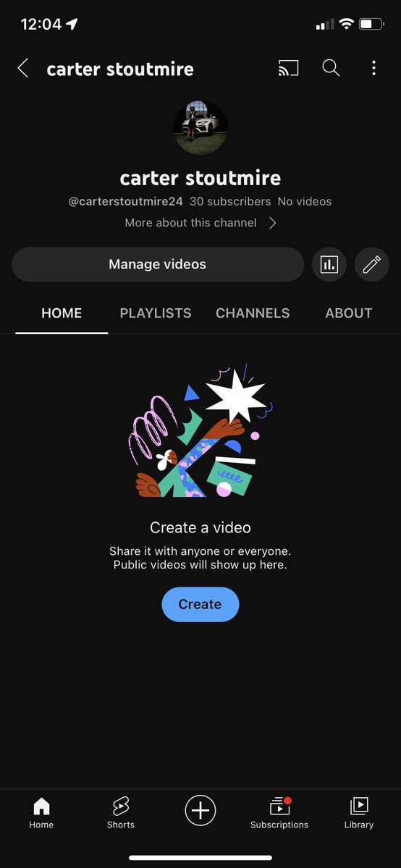
Task: Click the pencil edit channel icon
Action: [x=372, y=265]
